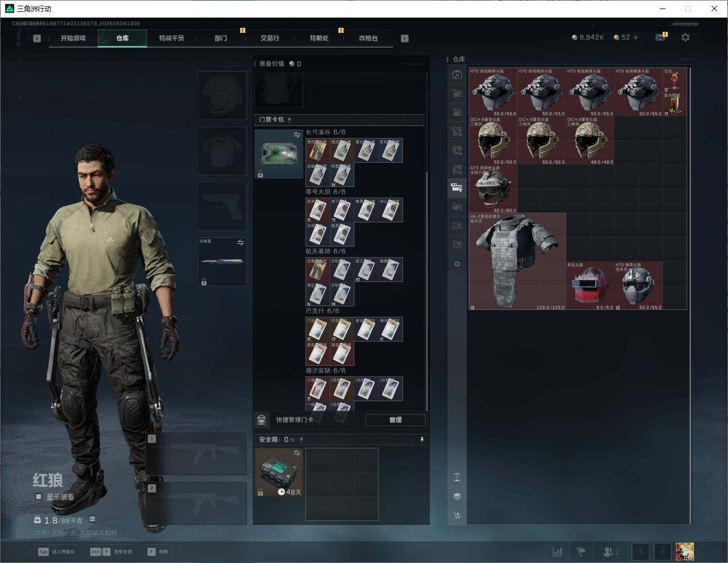Toggle the safe box pin icon
This screenshot has height=563, width=728.
tap(421, 439)
